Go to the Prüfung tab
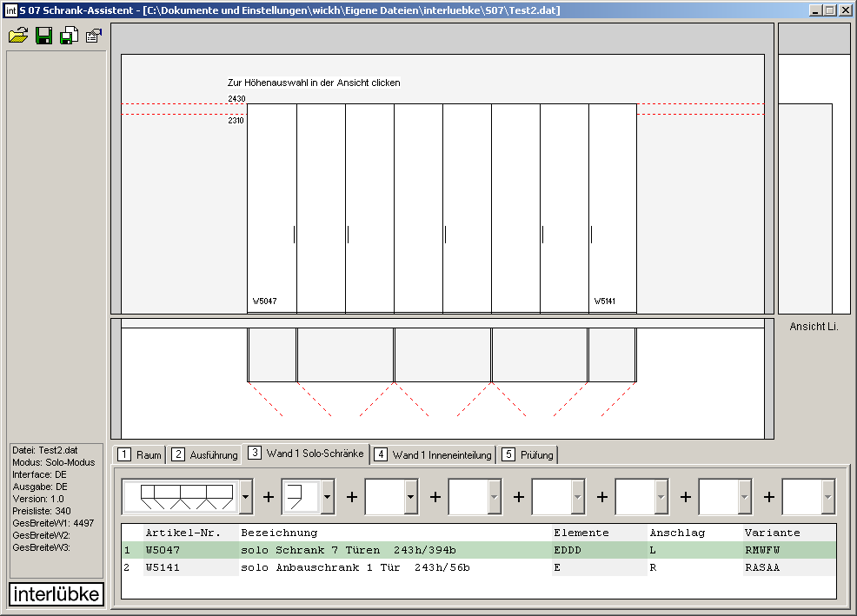857x616 pixels. click(x=528, y=454)
